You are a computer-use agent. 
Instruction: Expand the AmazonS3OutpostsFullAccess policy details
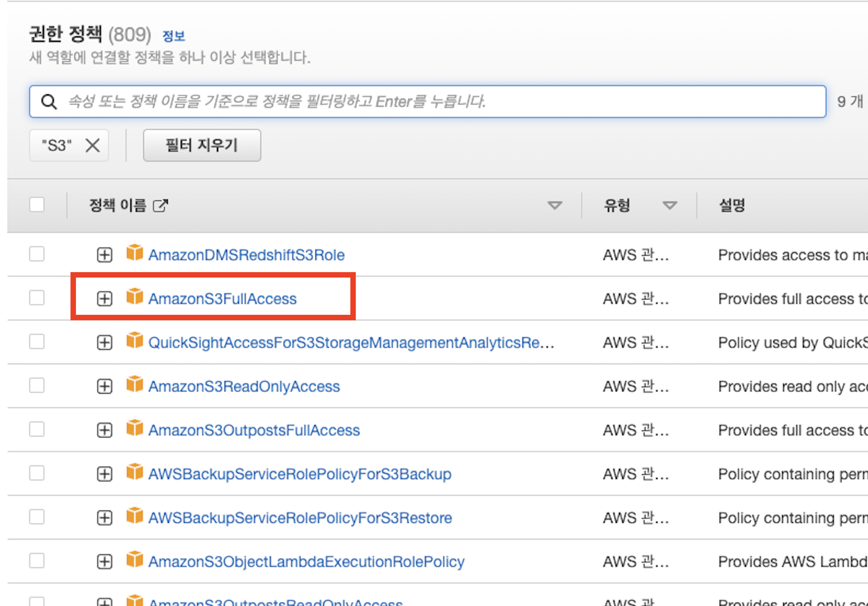(104, 430)
